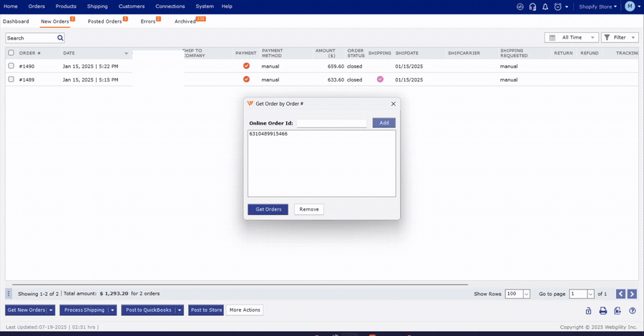Go to next page arrow

pos(632,294)
